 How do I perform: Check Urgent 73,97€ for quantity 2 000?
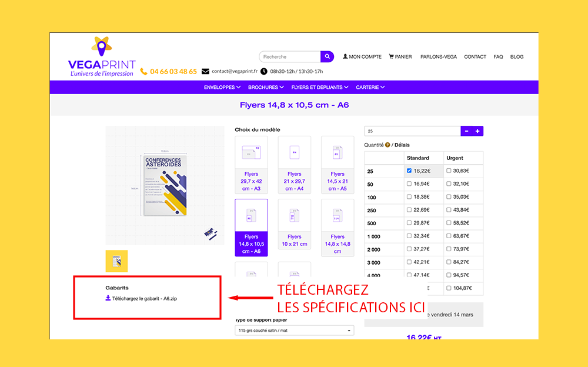449,249
